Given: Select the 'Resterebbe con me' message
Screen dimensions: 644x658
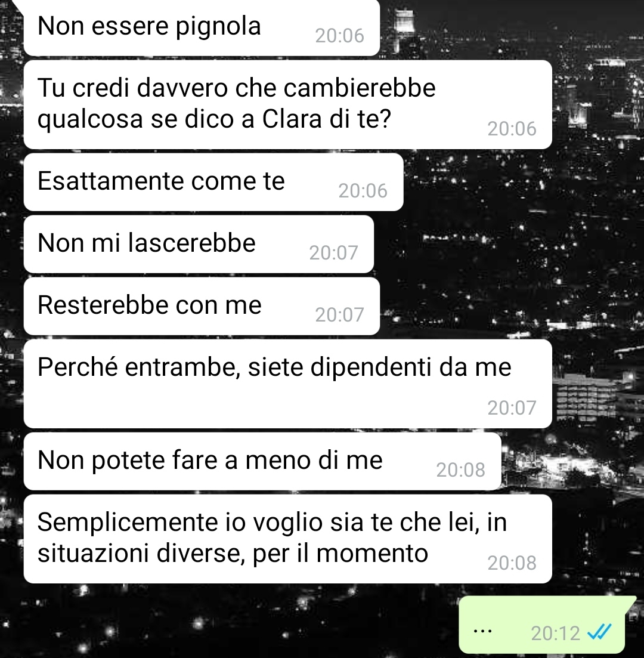Looking at the screenshot, I should [202, 307].
